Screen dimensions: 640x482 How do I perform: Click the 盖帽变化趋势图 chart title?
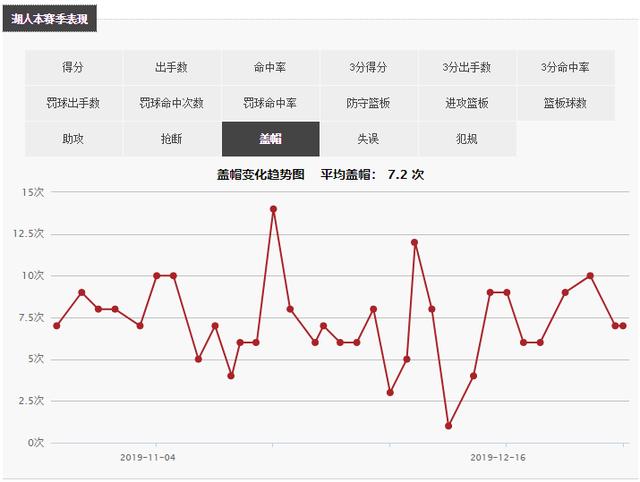coord(261,175)
